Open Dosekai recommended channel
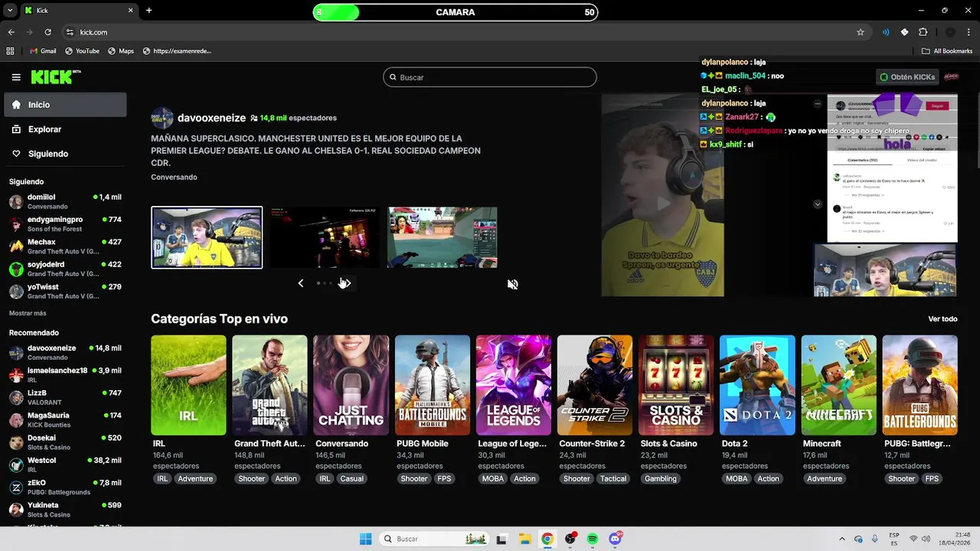This screenshot has height=551, width=980. pyautogui.click(x=65, y=442)
